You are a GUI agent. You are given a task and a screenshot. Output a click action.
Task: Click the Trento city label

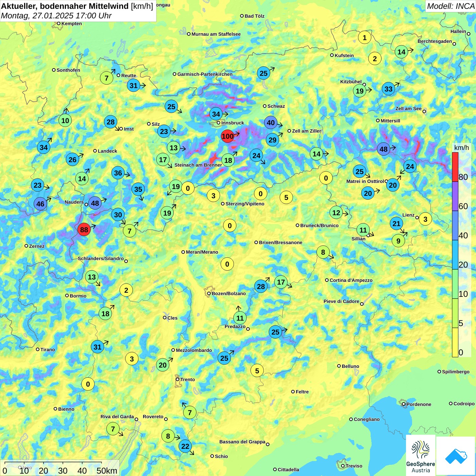tap(188, 379)
